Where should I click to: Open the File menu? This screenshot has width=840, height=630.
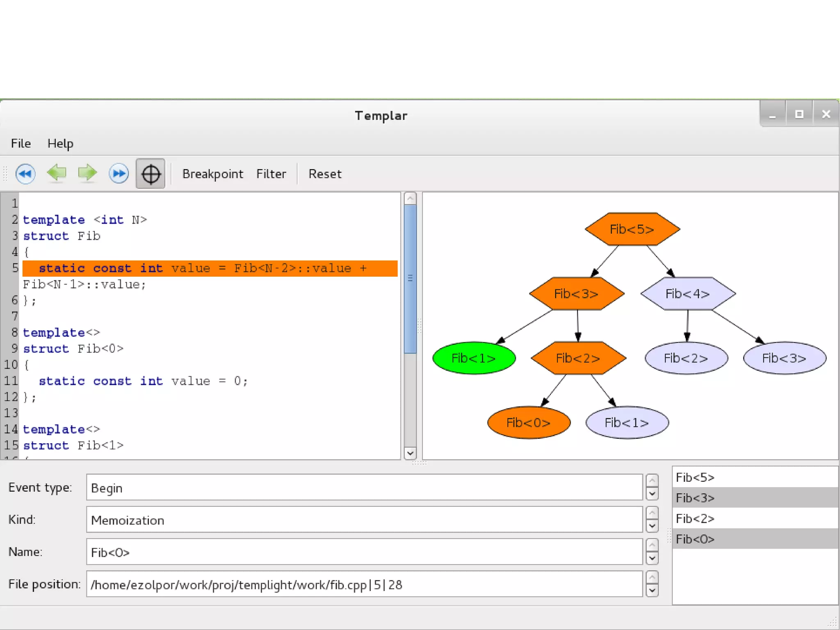click(21, 144)
